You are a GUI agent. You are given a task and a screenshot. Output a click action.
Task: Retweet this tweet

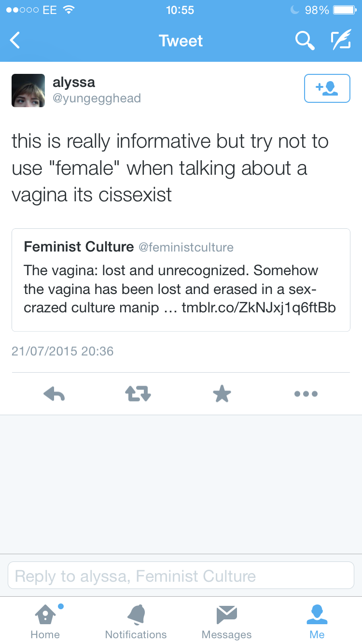(x=138, y=394)
